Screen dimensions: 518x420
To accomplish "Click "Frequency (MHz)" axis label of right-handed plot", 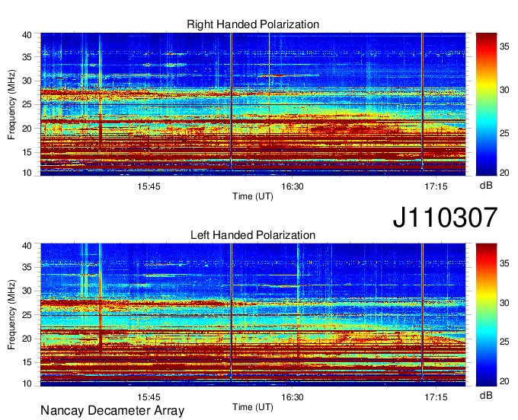I will (11, 104).
